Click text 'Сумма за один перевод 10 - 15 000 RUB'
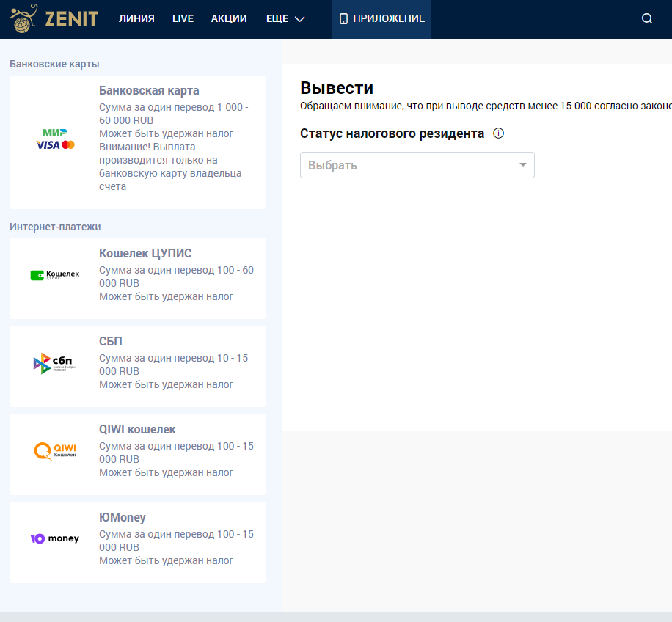 [174, 365]
